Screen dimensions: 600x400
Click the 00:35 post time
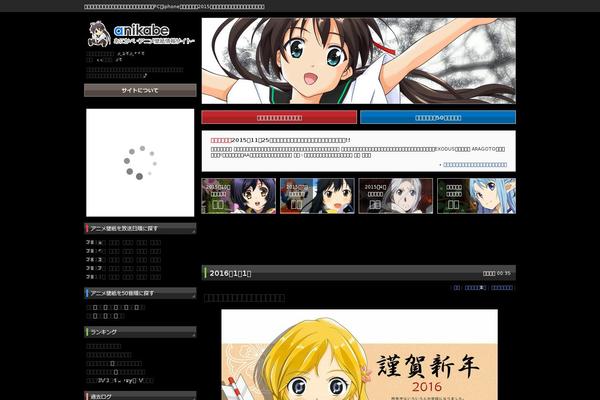(x=504, y=273)
